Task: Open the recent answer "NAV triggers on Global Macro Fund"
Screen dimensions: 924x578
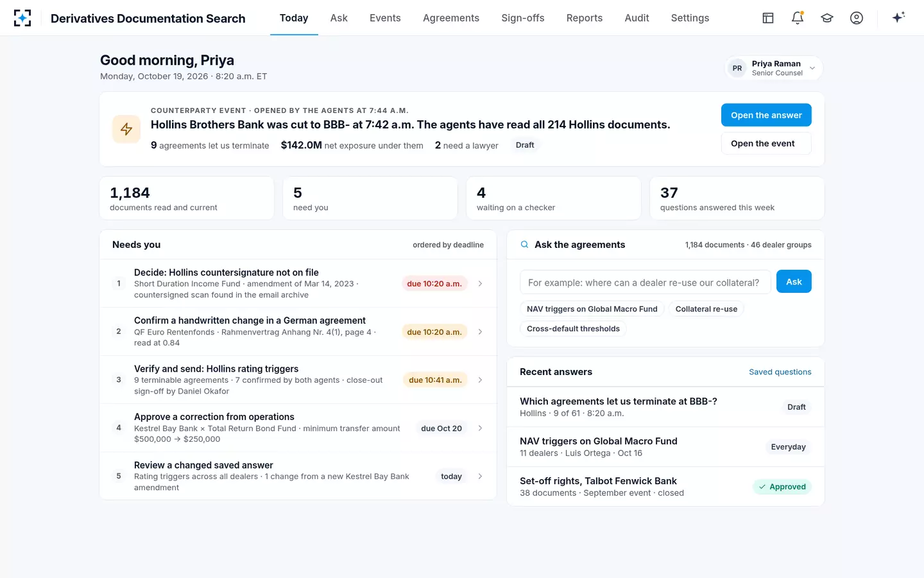Action: click(665, 447)
